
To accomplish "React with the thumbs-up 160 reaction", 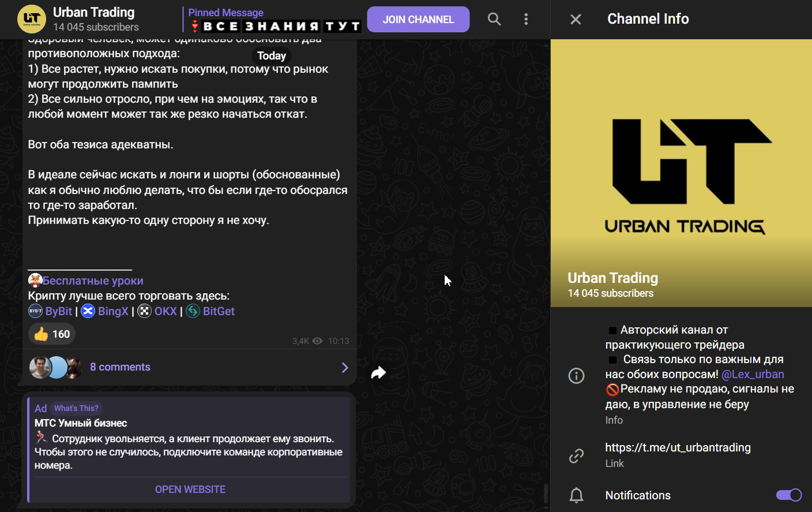I will (x=52, y=334).
